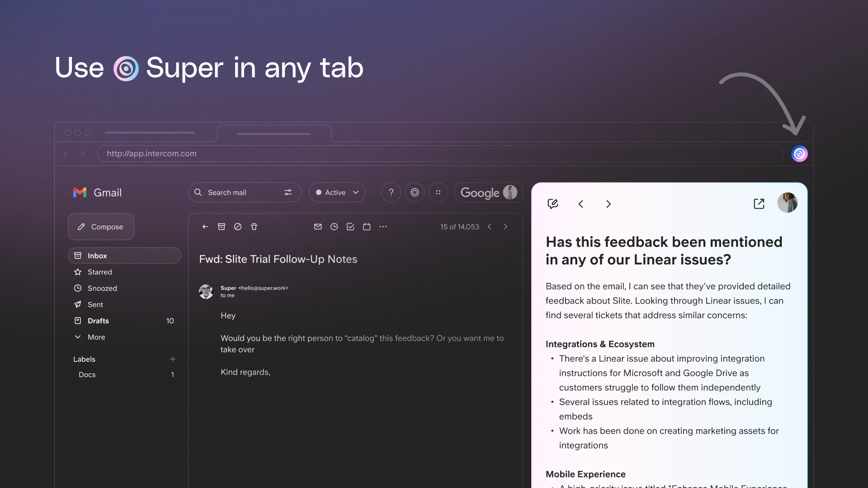
Task: Click the Labels section header
Action: click(84, 359)
